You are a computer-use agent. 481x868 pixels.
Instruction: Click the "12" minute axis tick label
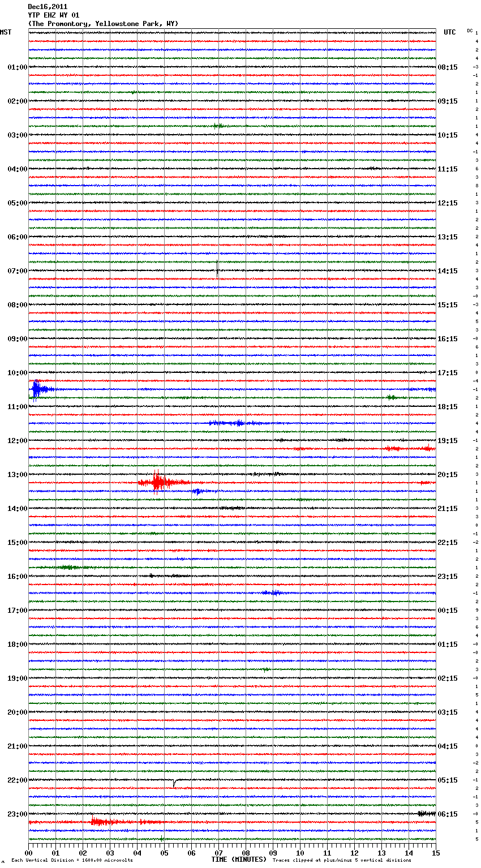click(354, 853)
